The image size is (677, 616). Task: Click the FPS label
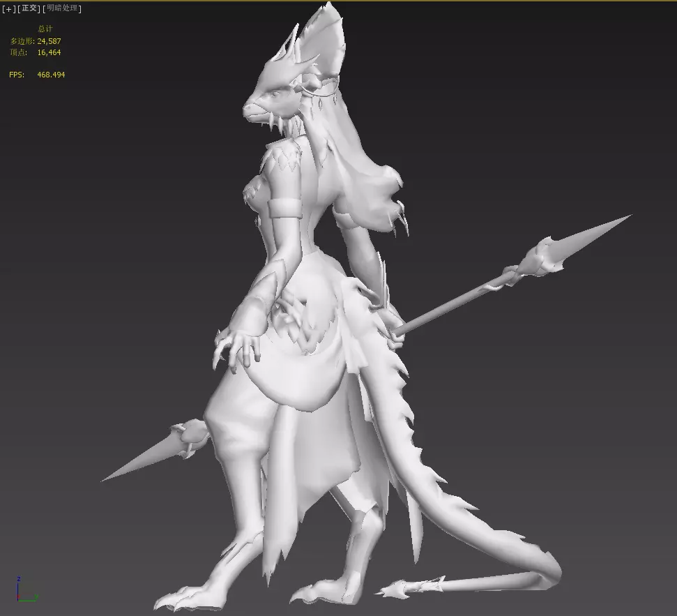(17, 75)
